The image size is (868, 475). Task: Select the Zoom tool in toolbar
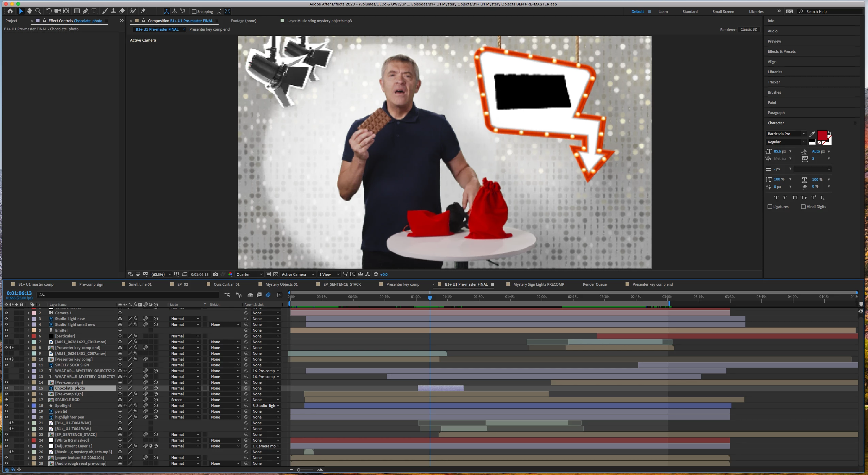click(x=38, y=11)
